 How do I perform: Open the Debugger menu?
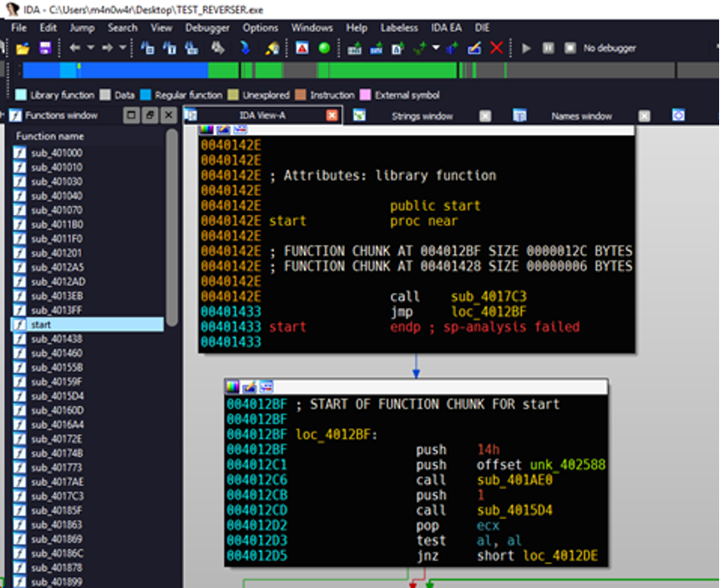[207, 28]
